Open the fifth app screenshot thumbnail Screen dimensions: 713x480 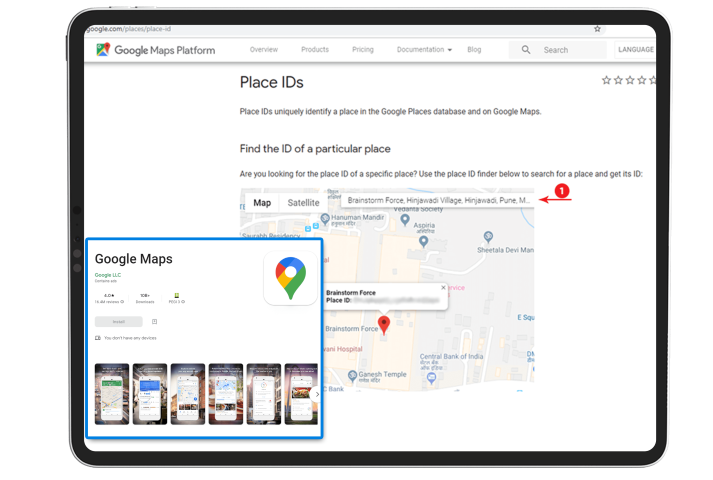[x=264, y=394]
